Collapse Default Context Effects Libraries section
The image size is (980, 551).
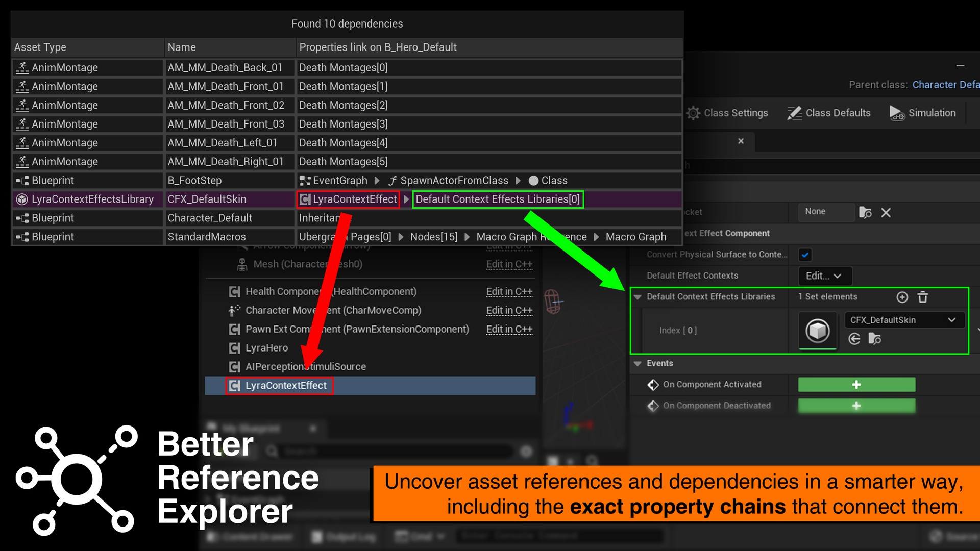638,297
